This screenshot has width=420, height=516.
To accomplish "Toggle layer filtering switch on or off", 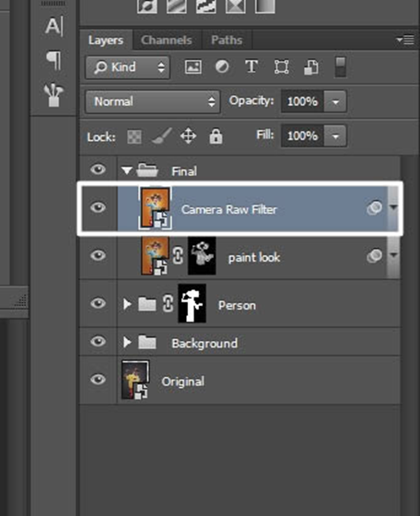I will 341,67.
